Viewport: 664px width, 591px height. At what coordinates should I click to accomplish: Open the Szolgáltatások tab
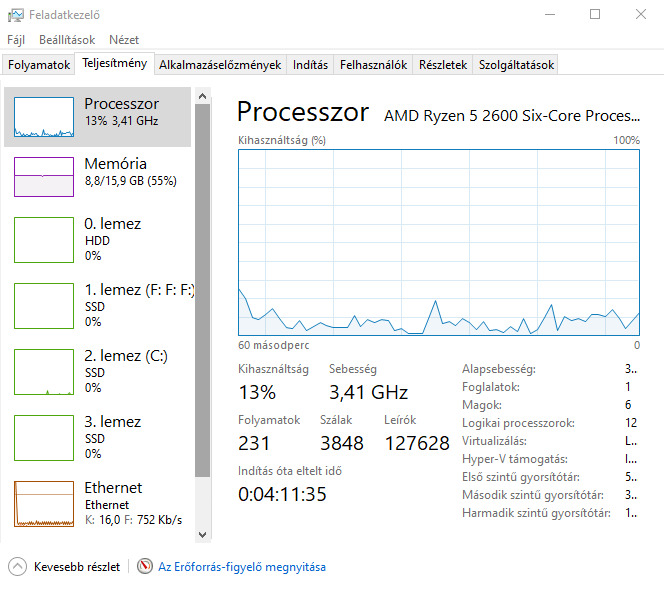pyautogui.click(x=516, y=65)
